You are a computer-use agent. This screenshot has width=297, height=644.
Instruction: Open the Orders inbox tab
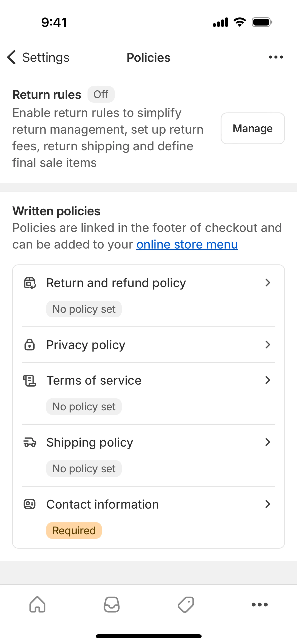tap(112, 605)
